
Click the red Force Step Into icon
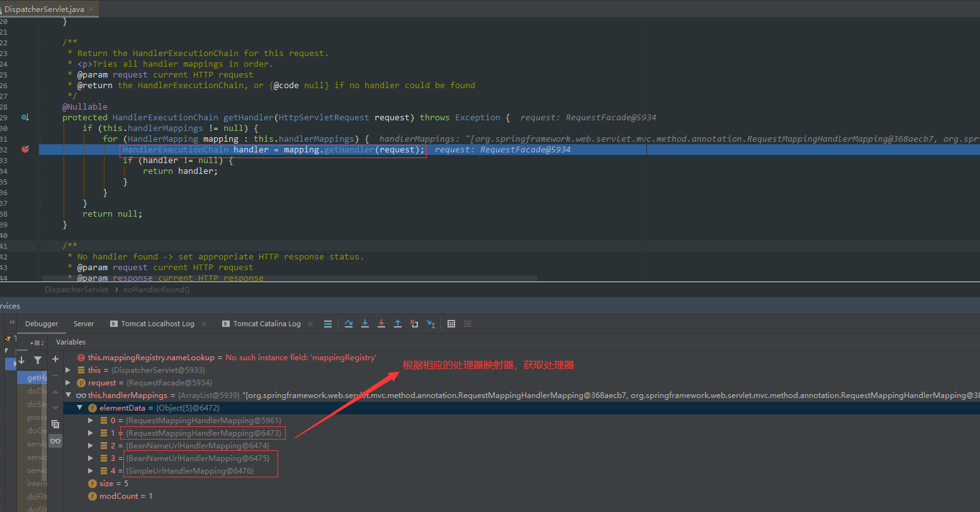click(x=381, y=324)
